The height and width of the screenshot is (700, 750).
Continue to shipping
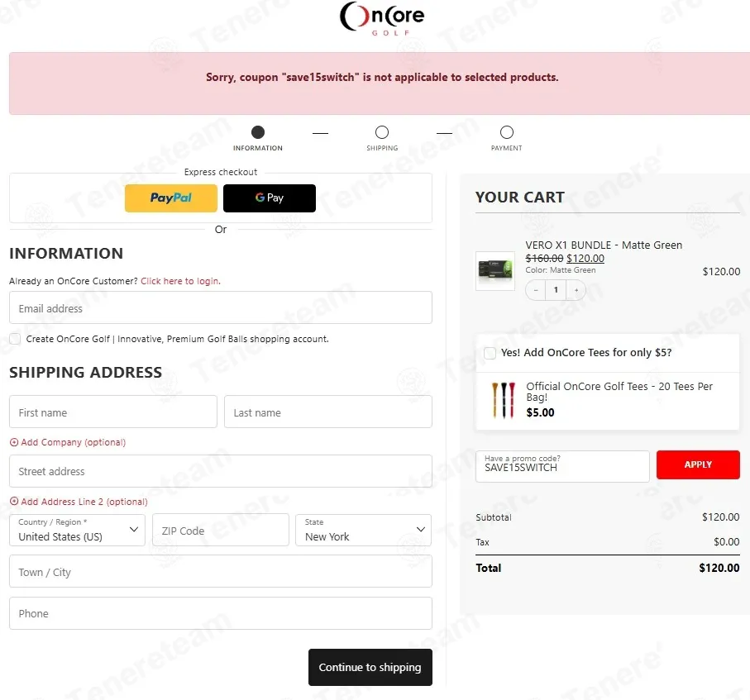pos(370,667)
